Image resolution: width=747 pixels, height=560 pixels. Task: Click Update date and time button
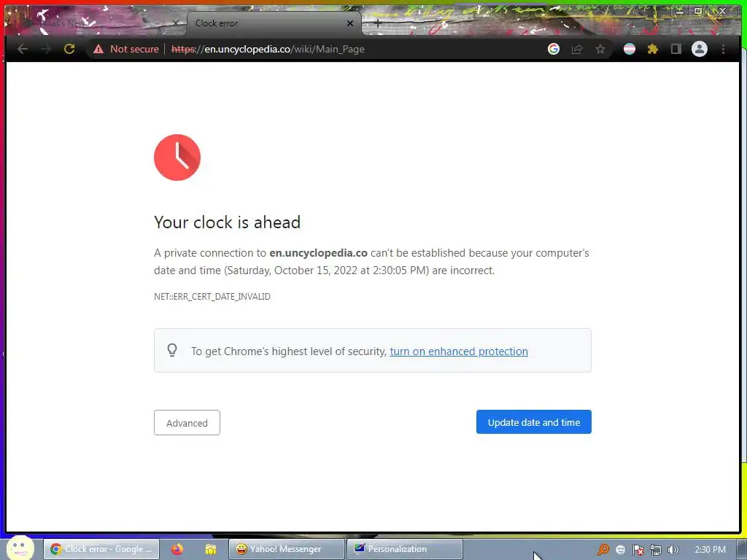tap(533, 422)
